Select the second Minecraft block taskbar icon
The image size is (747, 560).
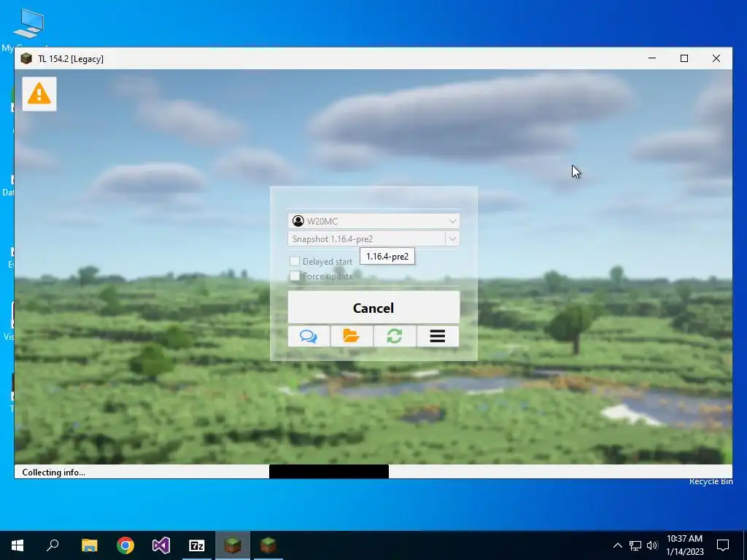coord(268,545)
